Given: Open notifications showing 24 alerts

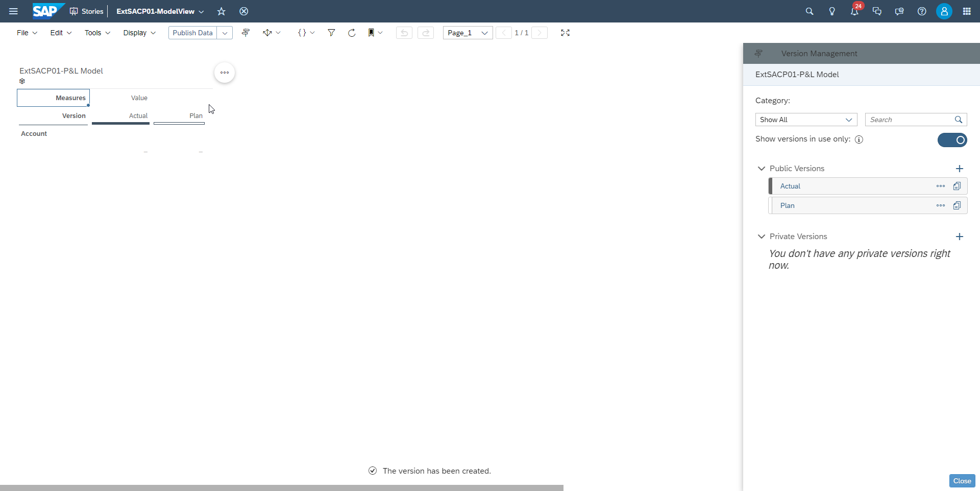Looking at the screenshot, I should click(x=854, y=11).
